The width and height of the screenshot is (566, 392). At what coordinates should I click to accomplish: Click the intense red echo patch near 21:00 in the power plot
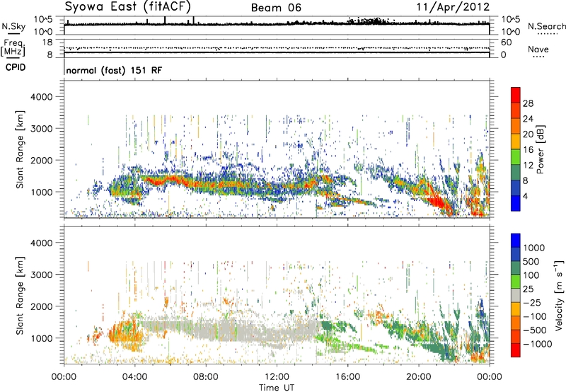(x=437, y=202)
